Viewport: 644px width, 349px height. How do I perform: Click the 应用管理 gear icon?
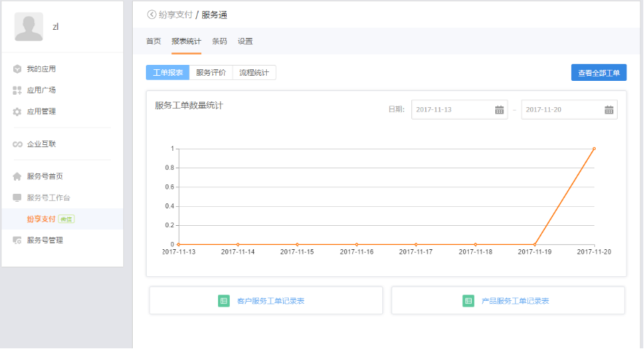tap(17, 111)
